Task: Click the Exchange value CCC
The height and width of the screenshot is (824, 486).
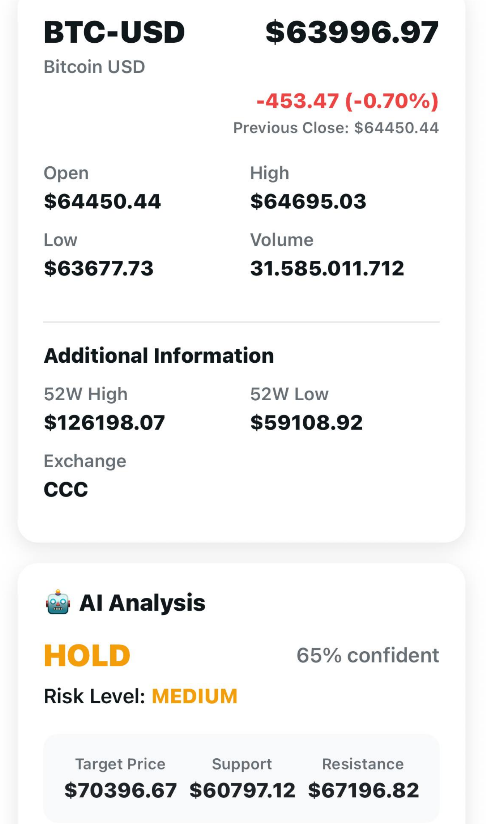Action: click(66, 489)
